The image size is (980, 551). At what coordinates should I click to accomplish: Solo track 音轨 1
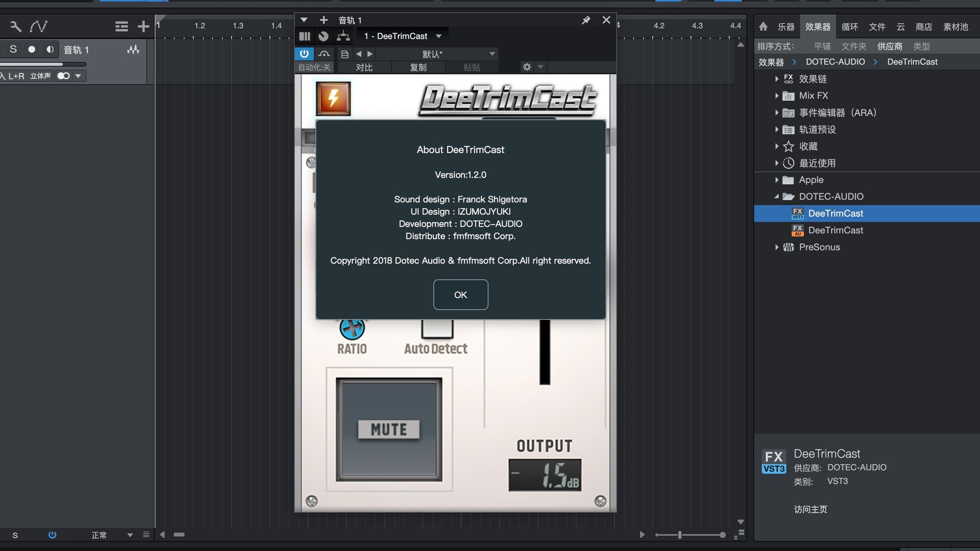point(13,49)
